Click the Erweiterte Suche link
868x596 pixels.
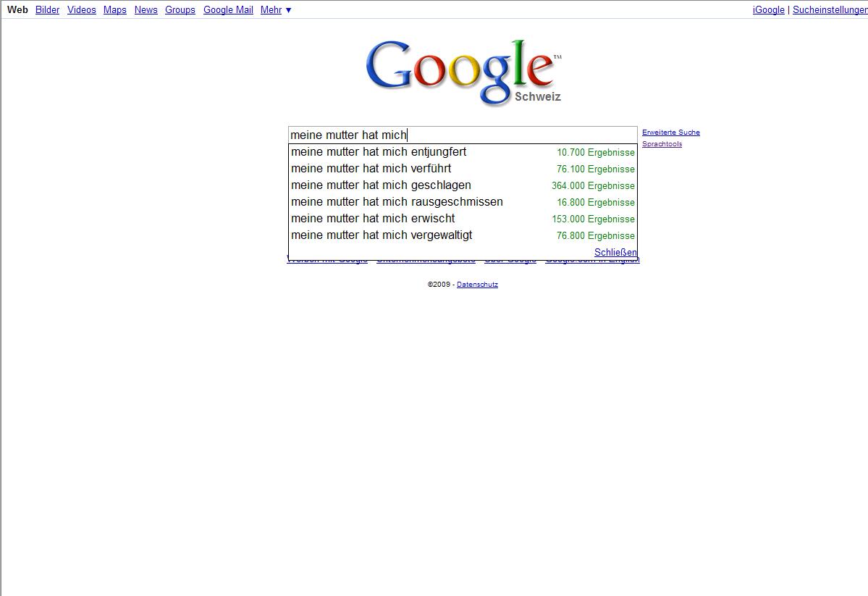tap(671, 133)
